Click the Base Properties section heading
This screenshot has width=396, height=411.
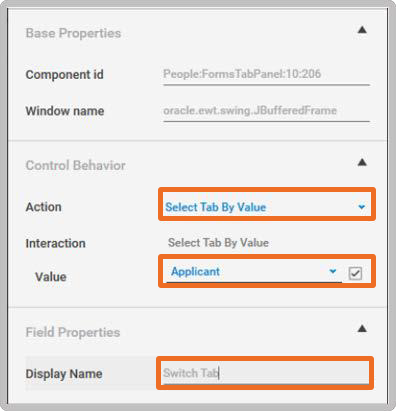pos(73,33)
